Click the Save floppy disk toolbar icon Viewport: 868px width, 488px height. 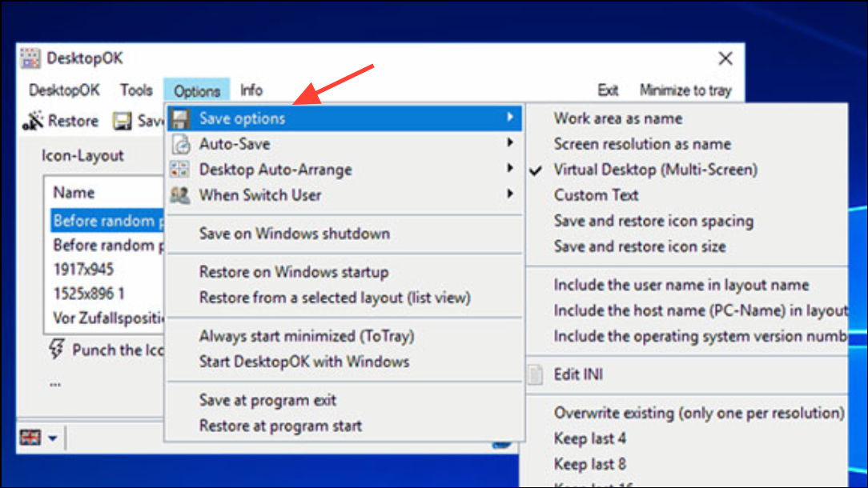point(123,121)
